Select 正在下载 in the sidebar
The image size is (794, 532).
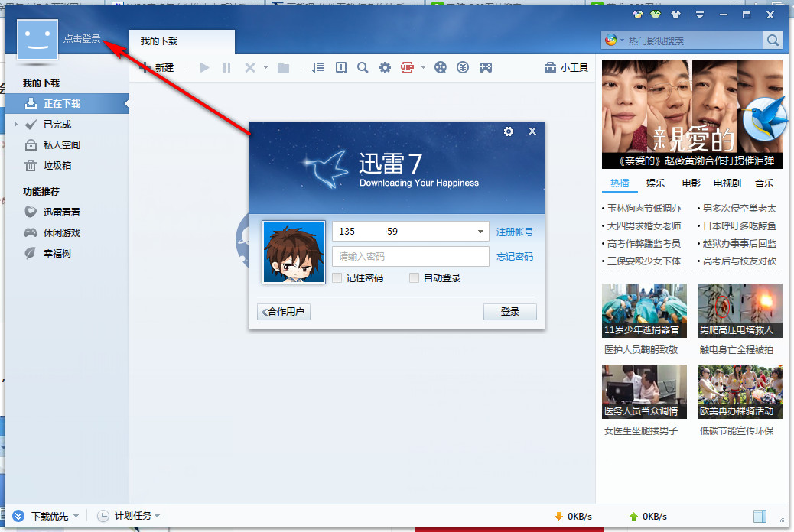[x=67, y=103]
